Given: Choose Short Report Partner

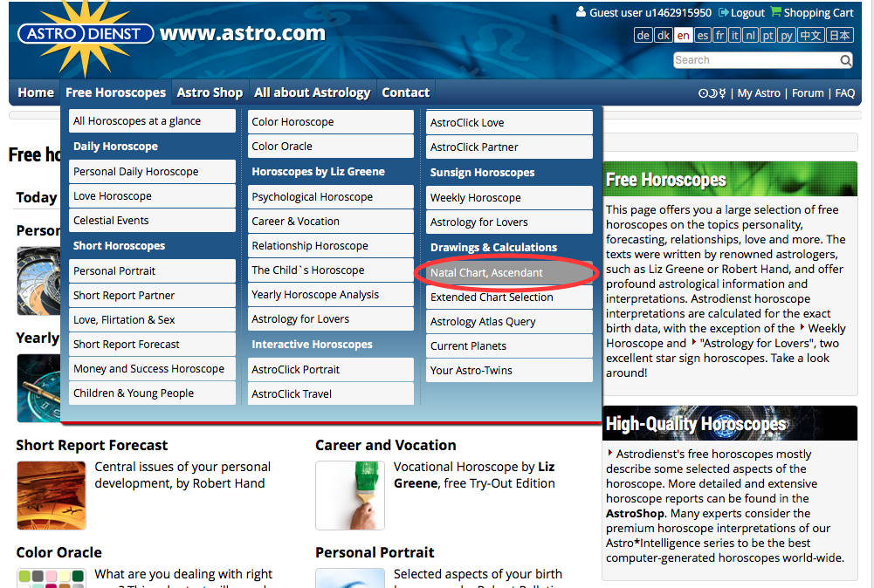Looking at the screenshot, I should coord(152,295).
